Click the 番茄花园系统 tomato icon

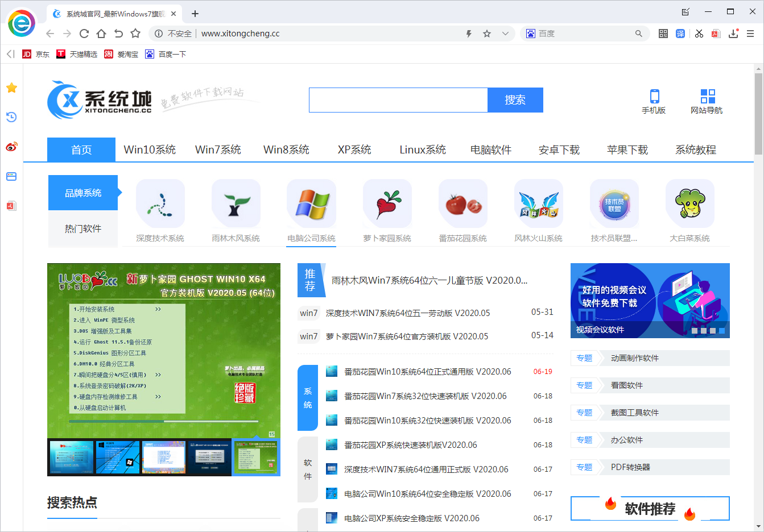pos(463,203)
